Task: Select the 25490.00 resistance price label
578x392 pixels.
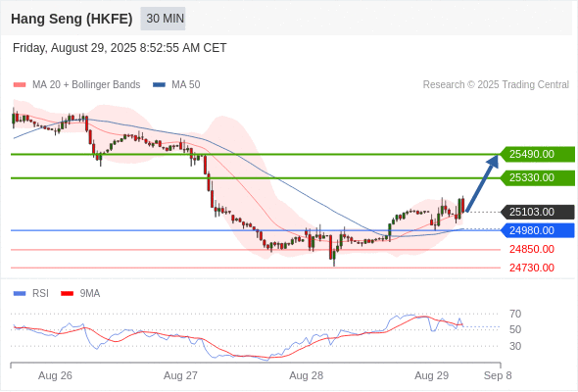Action: [538, 154]
